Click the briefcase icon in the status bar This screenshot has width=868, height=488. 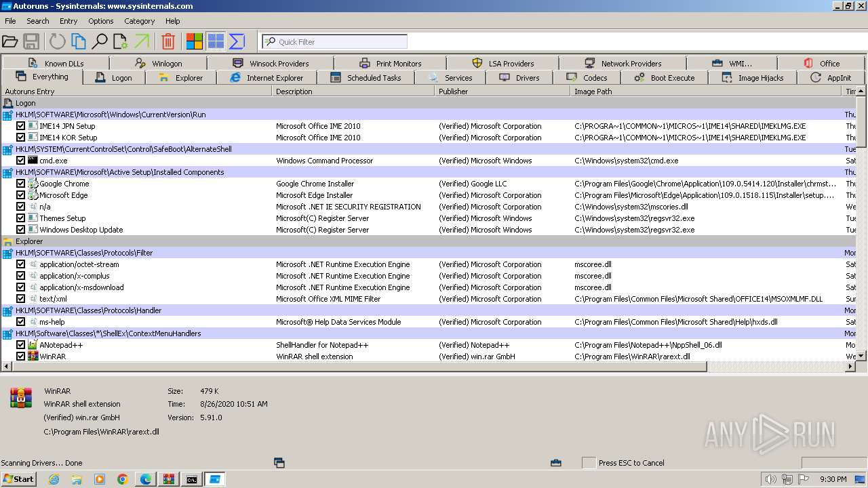(x=556, y=463)
